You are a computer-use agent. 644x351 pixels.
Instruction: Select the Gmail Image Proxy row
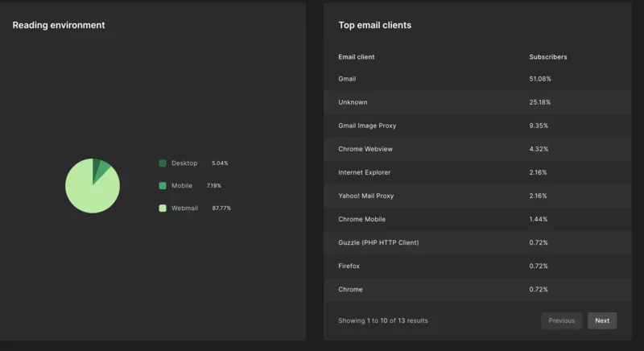477,126
